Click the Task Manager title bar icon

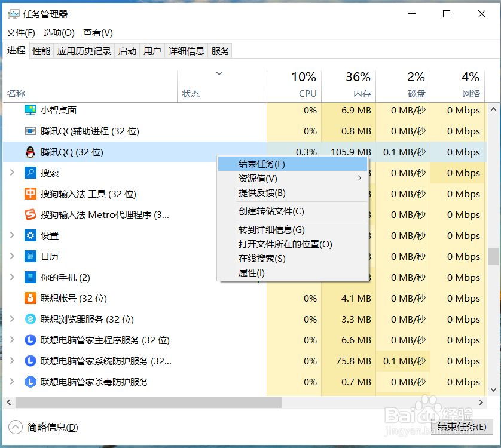(x=13, y=14)
